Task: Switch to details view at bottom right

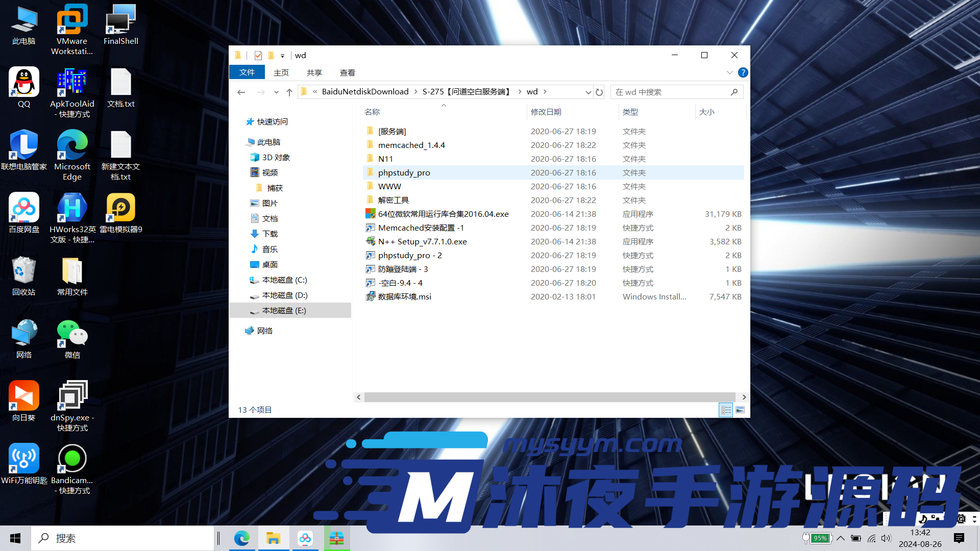Action: tap(726, 410)
